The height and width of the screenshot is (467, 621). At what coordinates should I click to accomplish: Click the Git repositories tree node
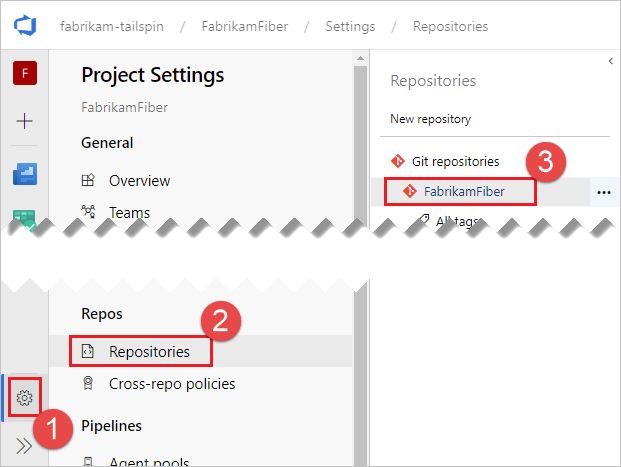click(455, 160)
